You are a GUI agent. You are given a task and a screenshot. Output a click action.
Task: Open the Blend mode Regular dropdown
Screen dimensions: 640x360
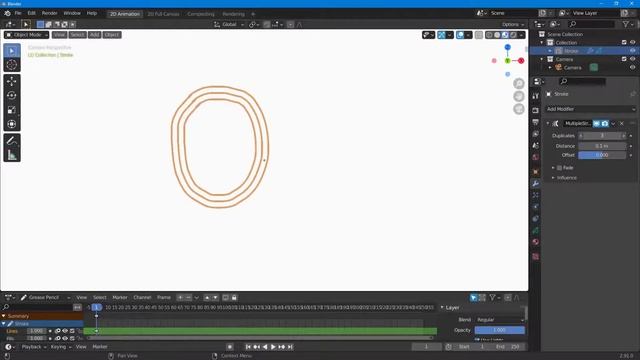(x=499, y=320)
